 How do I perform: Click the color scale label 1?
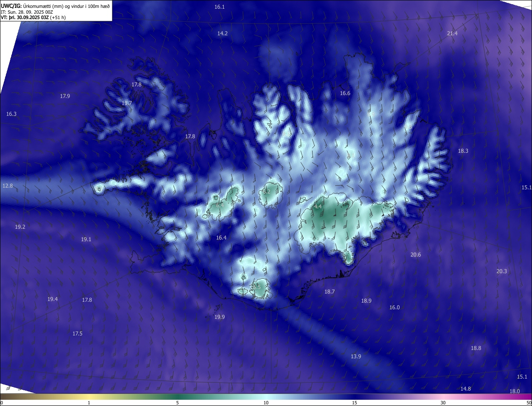(x=89, y=403)
